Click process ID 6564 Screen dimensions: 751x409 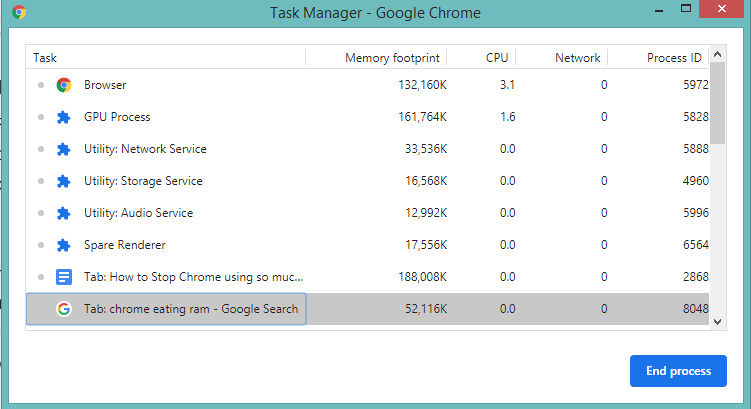[696, 245]
